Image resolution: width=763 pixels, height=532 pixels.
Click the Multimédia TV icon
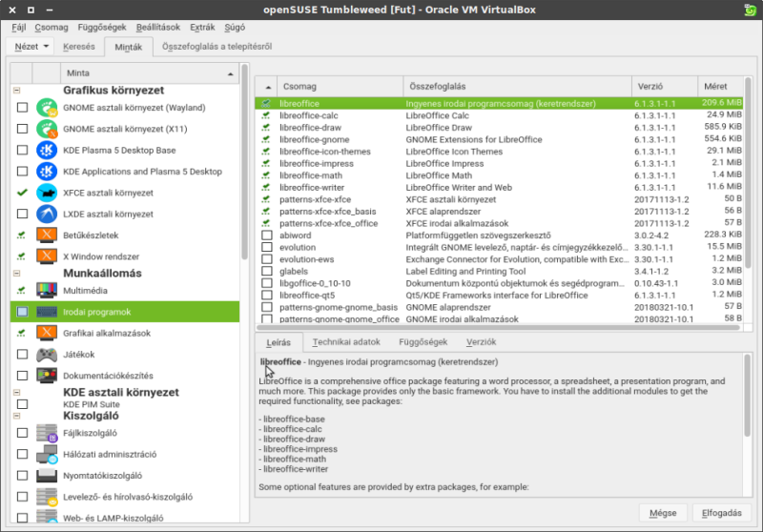pos(47,291)
